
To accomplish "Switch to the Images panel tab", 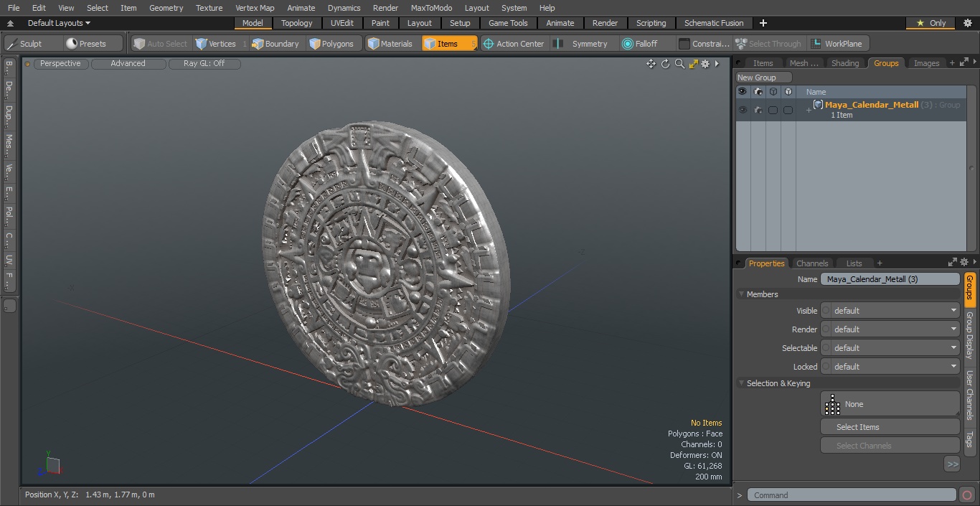I will (926, 63).
